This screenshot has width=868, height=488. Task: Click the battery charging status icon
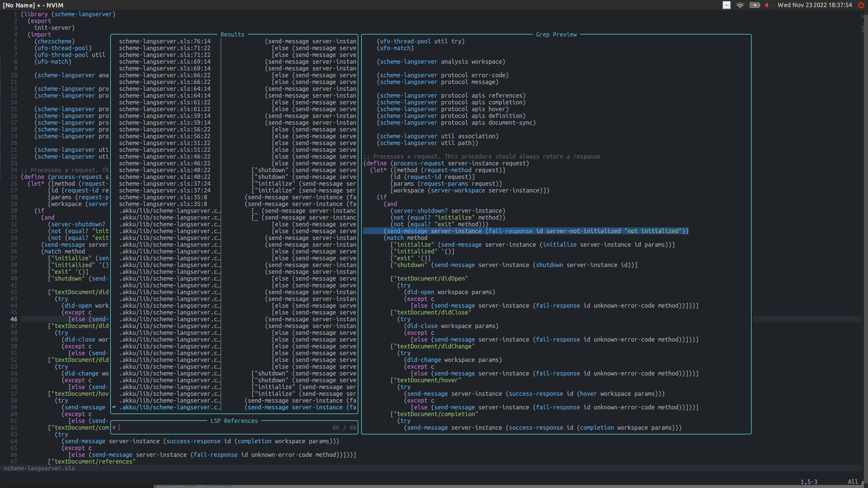(x=754, y=5)
